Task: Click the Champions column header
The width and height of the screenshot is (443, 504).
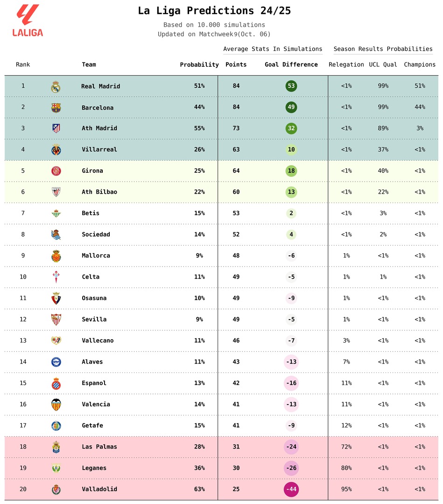Action: (x=420, y=65)
